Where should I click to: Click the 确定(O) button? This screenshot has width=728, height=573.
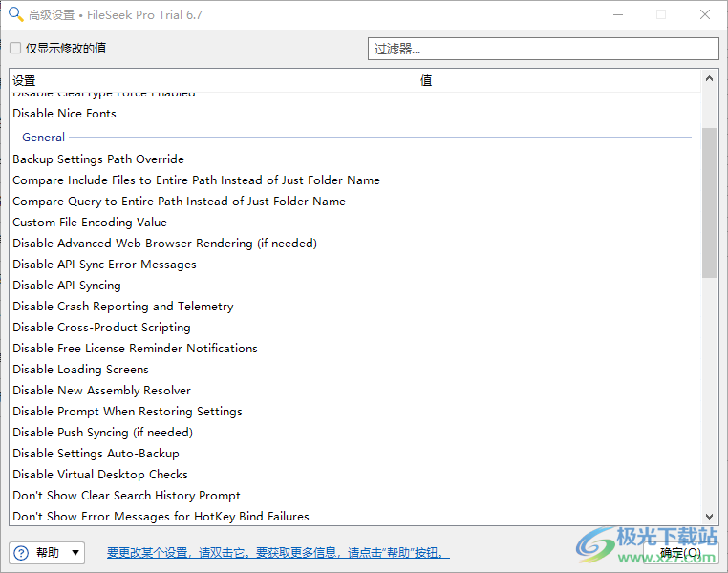(x=680, y=553)
